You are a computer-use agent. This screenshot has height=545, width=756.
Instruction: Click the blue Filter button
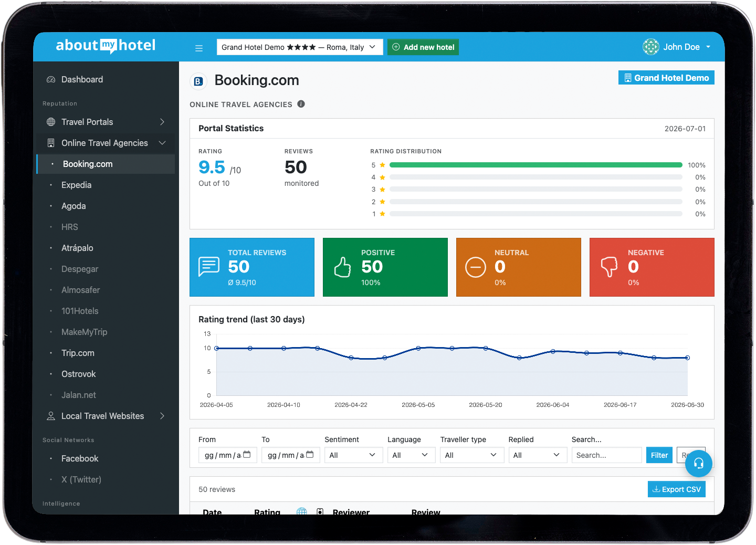click(659, 455)
